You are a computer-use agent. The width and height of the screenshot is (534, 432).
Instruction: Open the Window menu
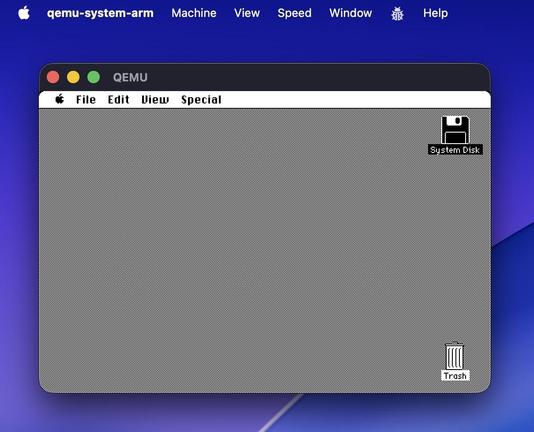point(350,13)
